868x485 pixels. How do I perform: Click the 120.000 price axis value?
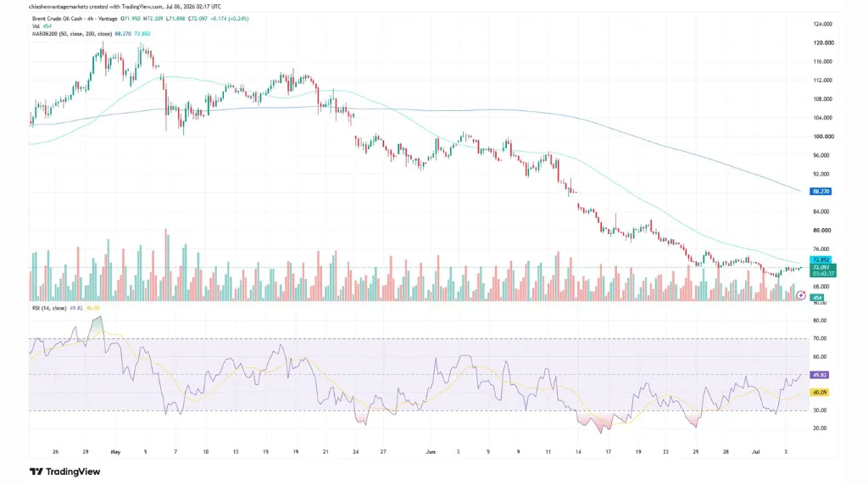click(823, 42)
